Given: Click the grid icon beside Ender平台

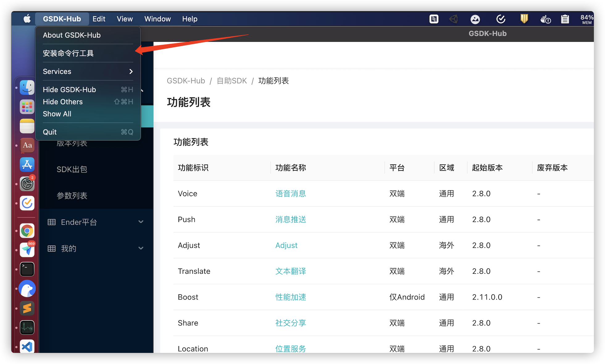Looking at the screenshot, I should (x=52, y=222).
